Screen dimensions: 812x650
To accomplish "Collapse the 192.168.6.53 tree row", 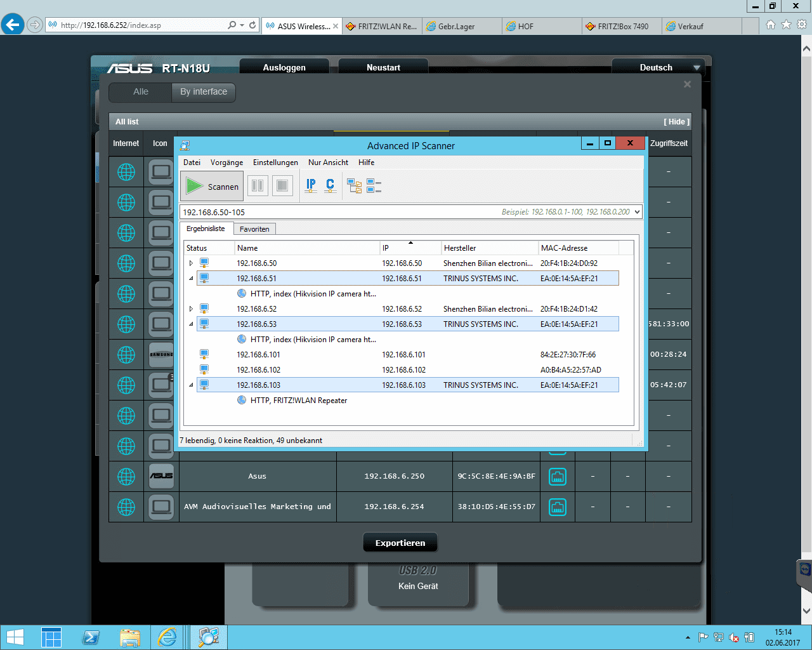I will click(x=191, y=324).
